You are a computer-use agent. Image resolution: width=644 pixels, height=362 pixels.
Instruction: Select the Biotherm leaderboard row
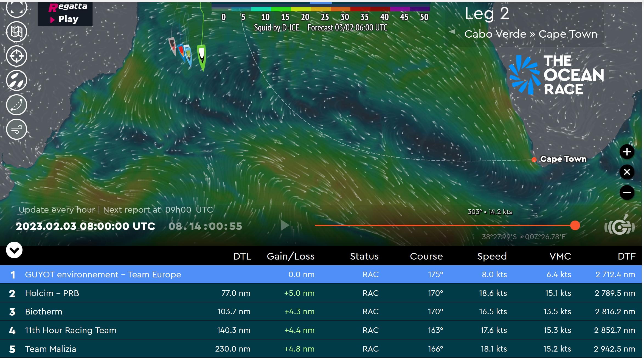pyautogui.click(x=321, y=311)
